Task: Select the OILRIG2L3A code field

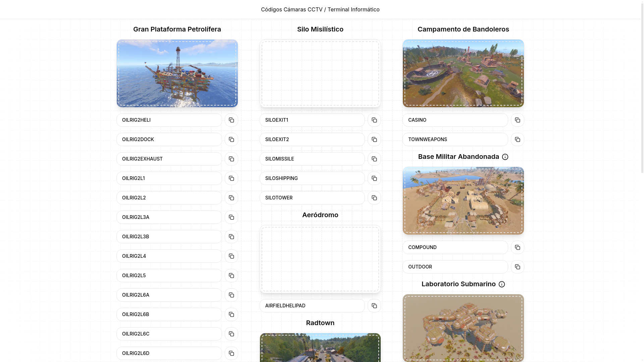Action: tap(169, 217)
